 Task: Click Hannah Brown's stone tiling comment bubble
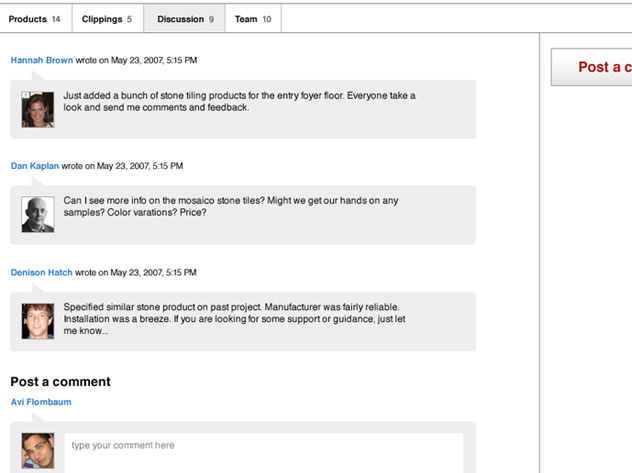[x=243, y=109]
